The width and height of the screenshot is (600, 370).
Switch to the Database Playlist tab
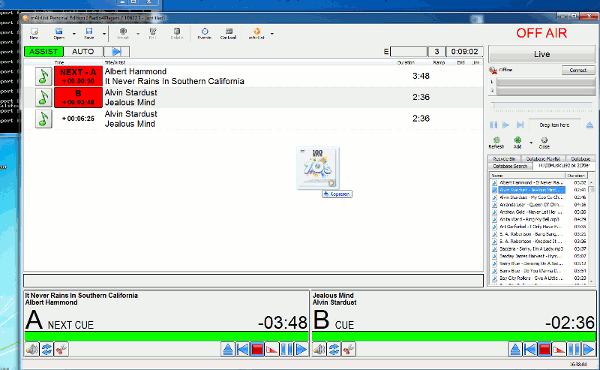point(543,158)
